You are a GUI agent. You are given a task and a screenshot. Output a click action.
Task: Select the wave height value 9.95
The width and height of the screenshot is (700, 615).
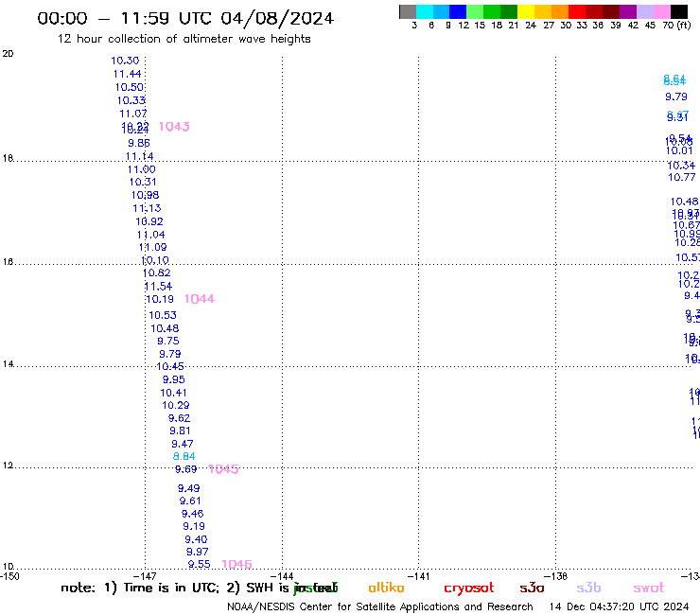coord(174,379)
